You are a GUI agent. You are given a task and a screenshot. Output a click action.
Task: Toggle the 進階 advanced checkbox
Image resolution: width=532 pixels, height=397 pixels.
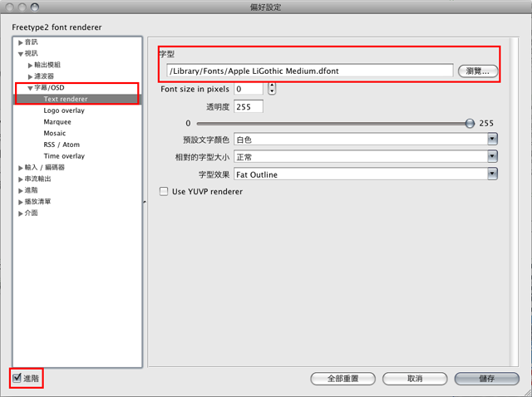point(17,378)
